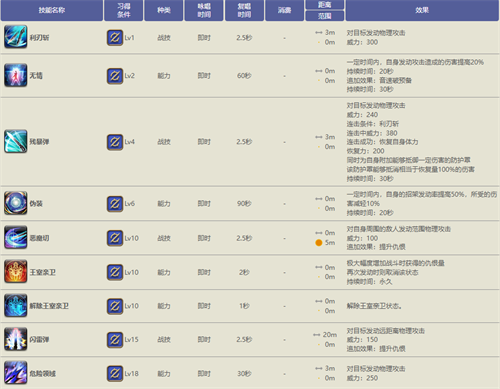This screenshot has width=500, height=389.
Task: Click the job icon beside Lv1
Action: (115, 38)
